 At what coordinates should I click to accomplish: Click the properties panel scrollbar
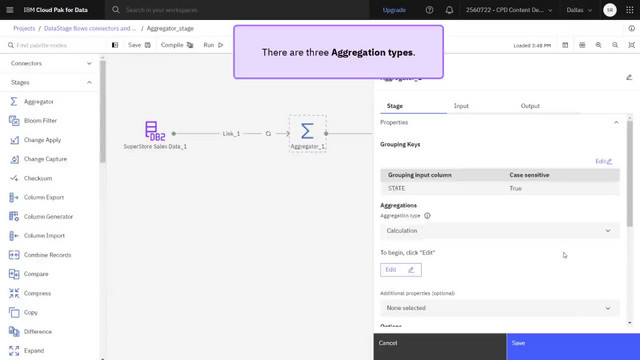click(630, 173)
